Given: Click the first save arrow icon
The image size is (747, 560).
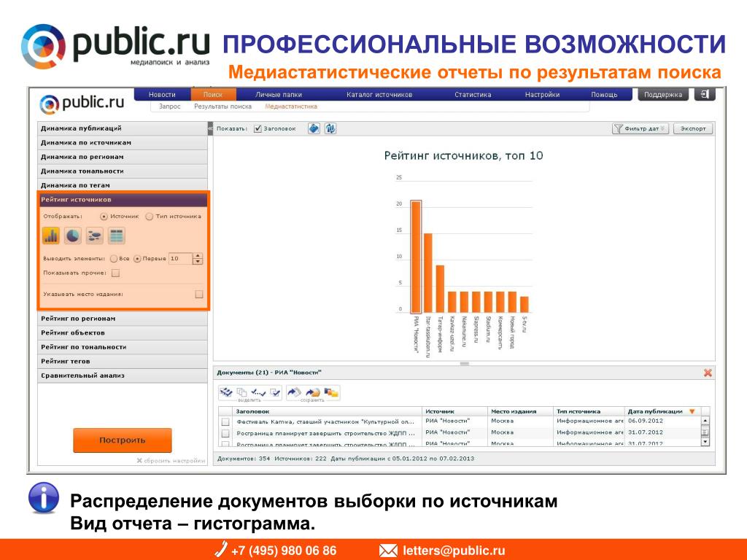Looking at the screenshot, I should (x=295, y=392).
